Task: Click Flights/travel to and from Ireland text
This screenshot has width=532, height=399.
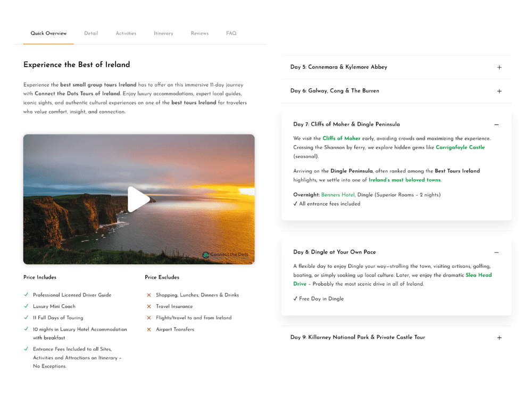Action: click(194, 318)
